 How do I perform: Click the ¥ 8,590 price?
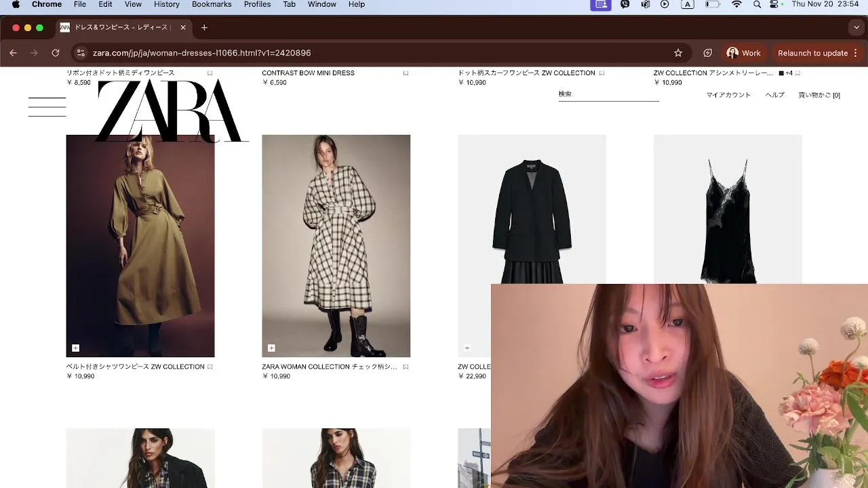(x=79, y=83)
